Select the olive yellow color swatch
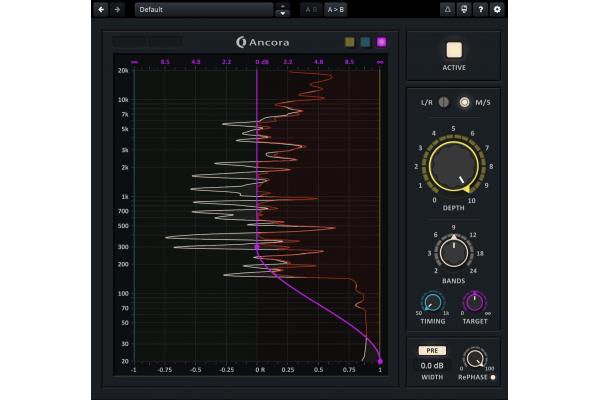600x400 pixels. tap(350, 42)
